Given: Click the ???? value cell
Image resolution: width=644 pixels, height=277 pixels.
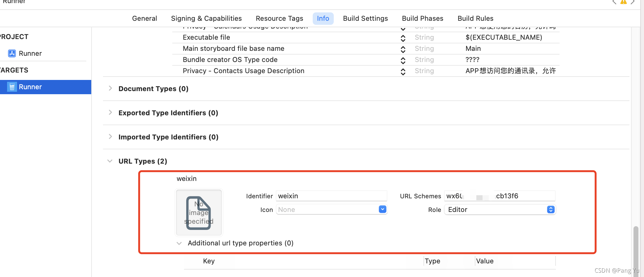Looking at the screenshot, I should (x=472, y=60).
